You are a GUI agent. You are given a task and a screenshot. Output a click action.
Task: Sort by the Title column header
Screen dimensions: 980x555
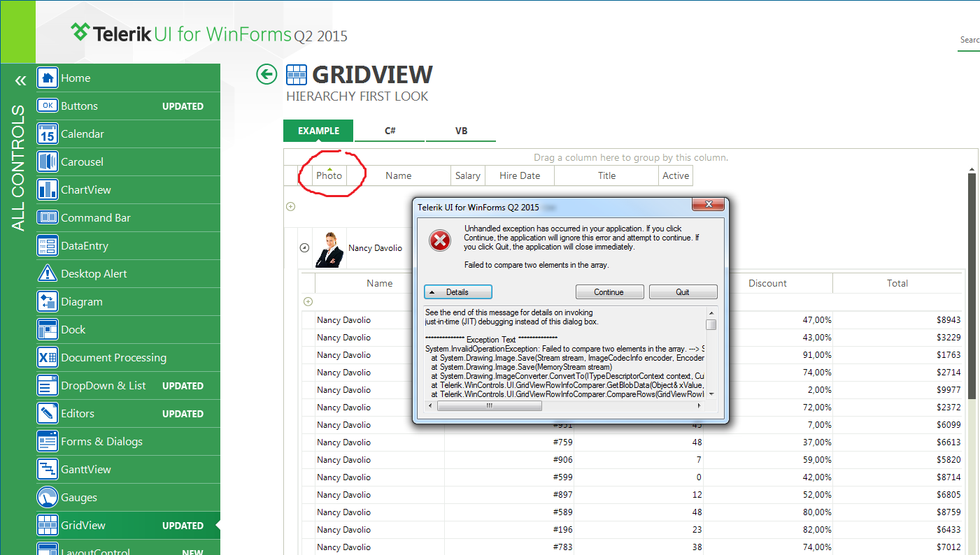(607, 175)
